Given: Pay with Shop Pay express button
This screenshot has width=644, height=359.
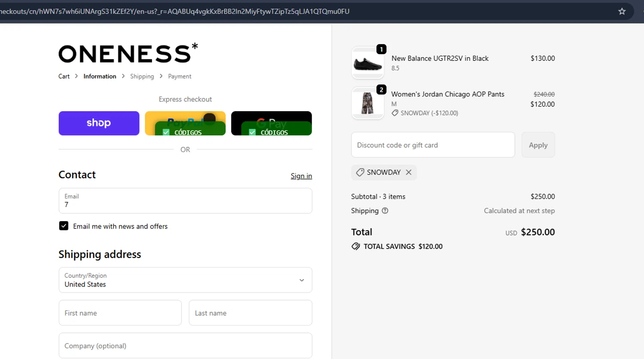Looking at the screenshot, I should click(x=99, y=123).
